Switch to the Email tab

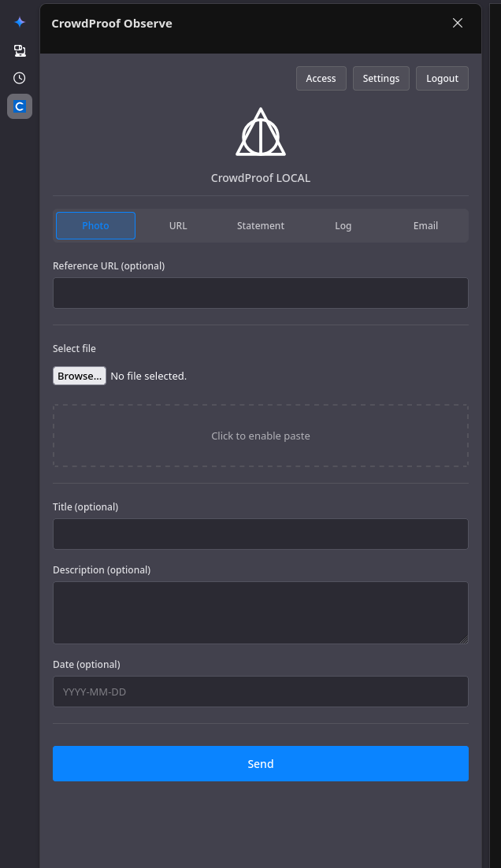[x=425, y=225]
